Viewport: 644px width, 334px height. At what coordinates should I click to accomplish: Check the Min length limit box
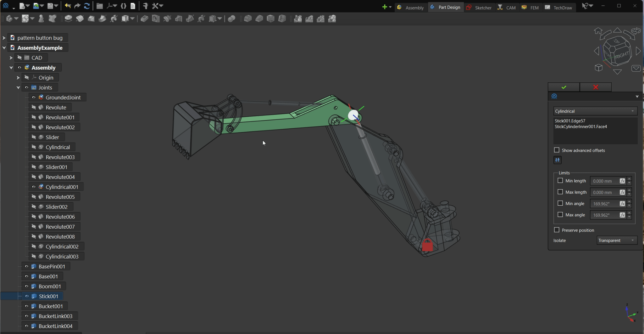click(x=560, y=181)
